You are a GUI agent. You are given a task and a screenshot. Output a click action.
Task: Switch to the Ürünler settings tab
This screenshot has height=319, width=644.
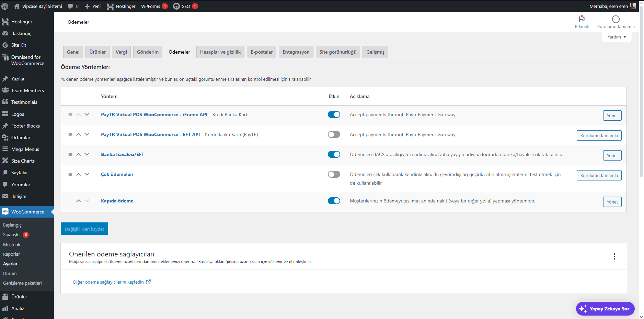97,52
